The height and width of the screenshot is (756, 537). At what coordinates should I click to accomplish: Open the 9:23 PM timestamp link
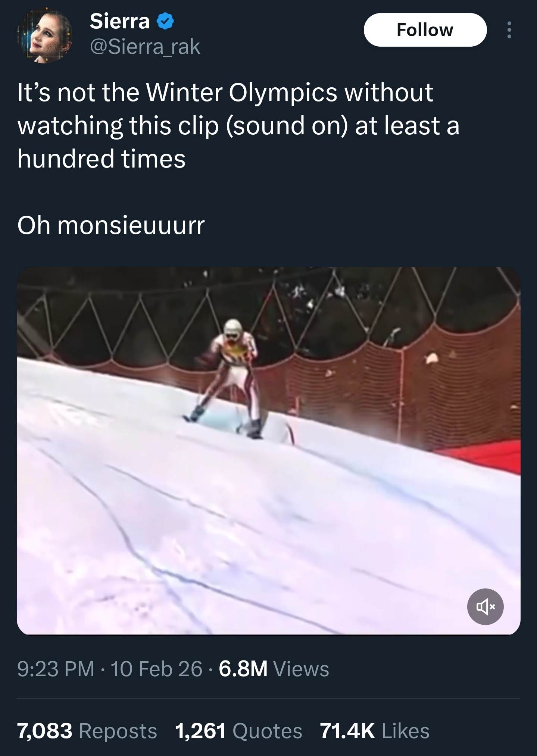[x=56, y=669]
